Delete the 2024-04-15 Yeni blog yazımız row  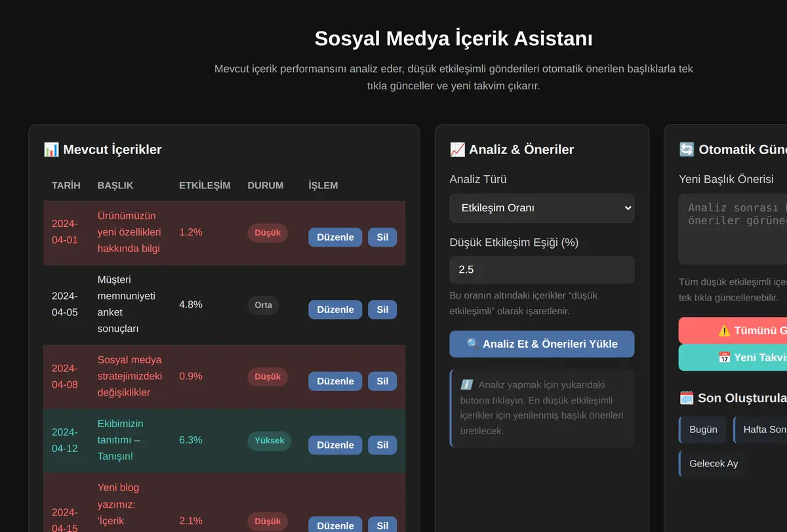382,525
